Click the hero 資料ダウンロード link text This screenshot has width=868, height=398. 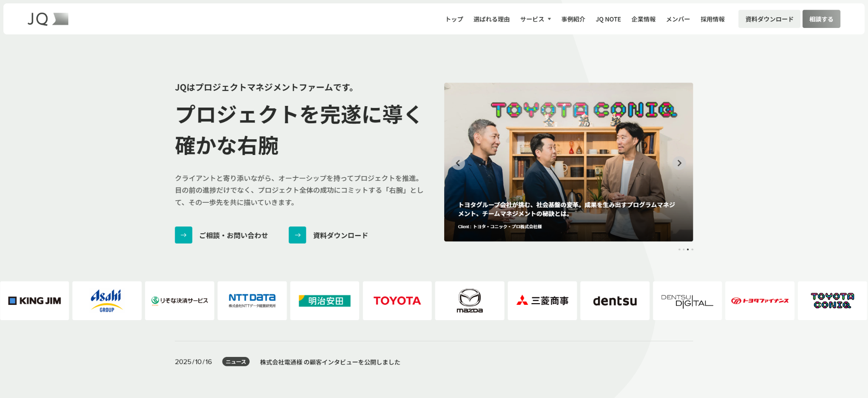coord(340,235)
